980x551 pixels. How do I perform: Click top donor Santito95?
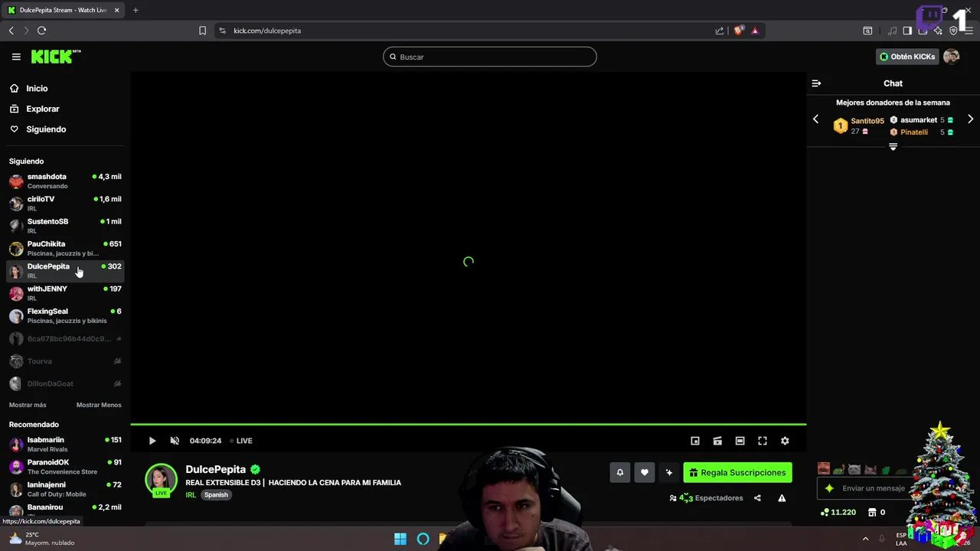tap(867, 121)
